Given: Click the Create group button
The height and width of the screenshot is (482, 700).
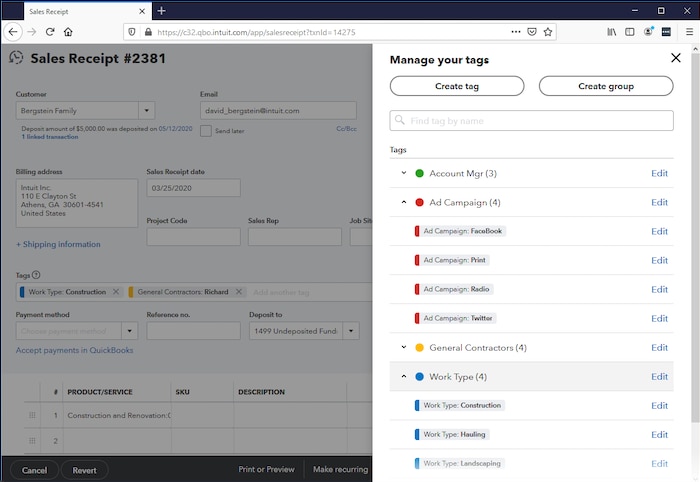Looking at the screenshot, I should [606, 86].
